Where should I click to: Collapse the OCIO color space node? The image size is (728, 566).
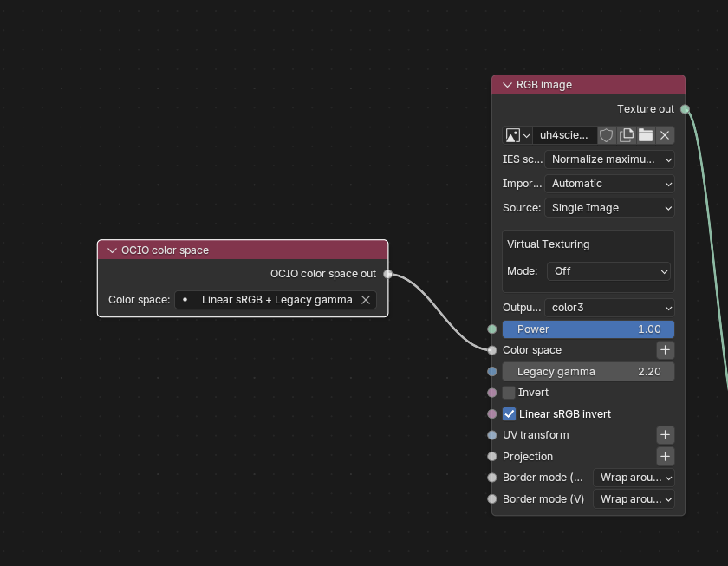[x=112, y=250]
